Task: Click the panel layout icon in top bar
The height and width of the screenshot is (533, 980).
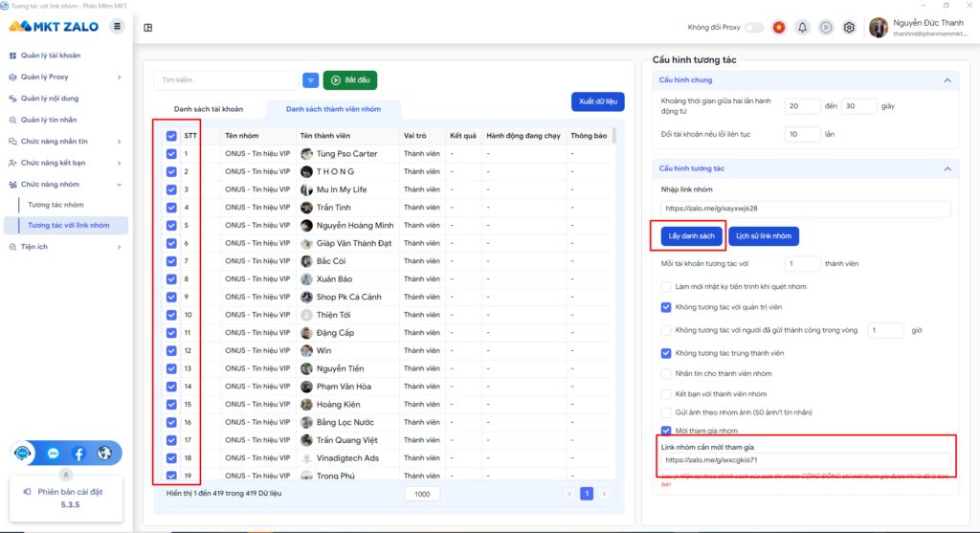Action: click(x=148, y=27)
